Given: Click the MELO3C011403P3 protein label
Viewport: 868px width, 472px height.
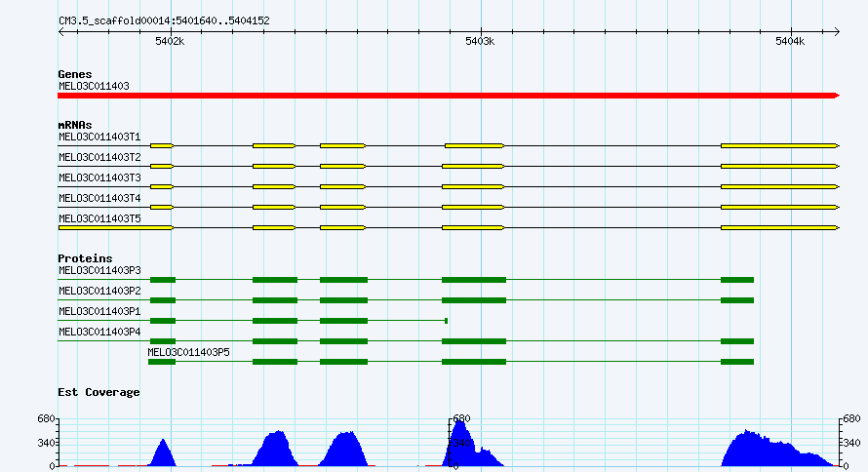Looking at the screenshot, I should click(x=99, y=270).
